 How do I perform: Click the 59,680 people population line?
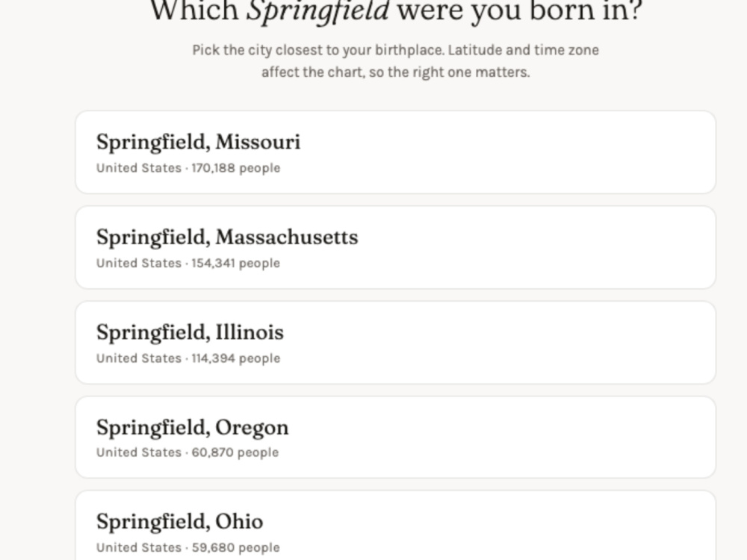[x=188, y=547]
